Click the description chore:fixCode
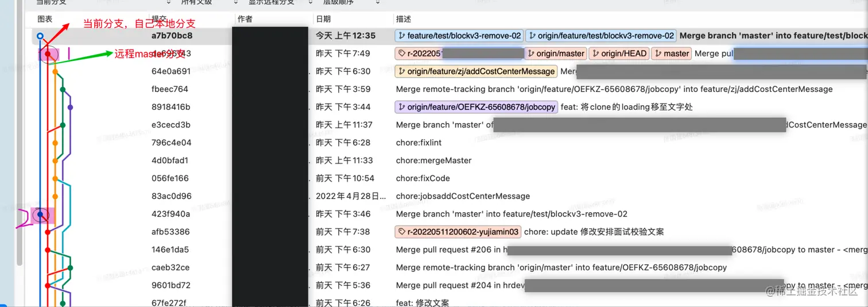868x307 pixels. (423, 178)
